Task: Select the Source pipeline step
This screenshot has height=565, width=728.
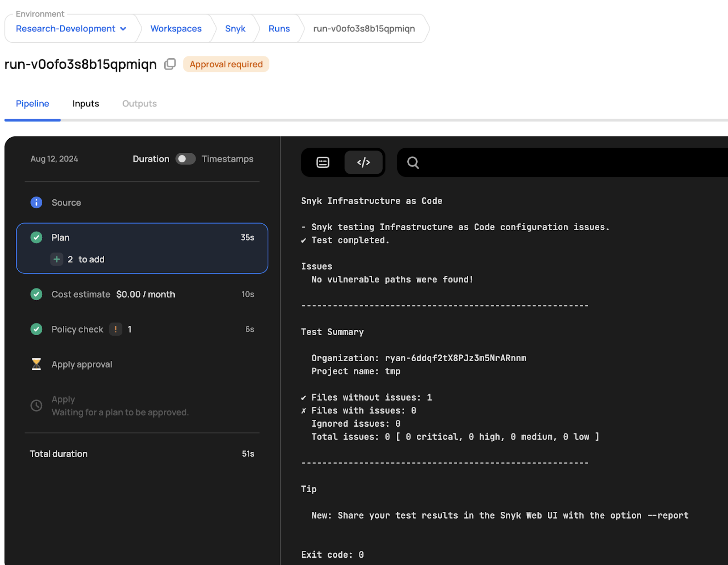Action: 142,202
